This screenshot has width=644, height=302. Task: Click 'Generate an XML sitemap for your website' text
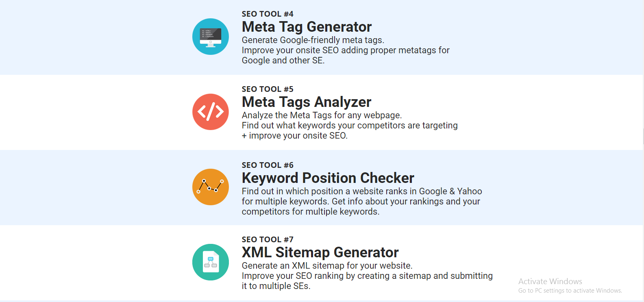pos(327,265)
